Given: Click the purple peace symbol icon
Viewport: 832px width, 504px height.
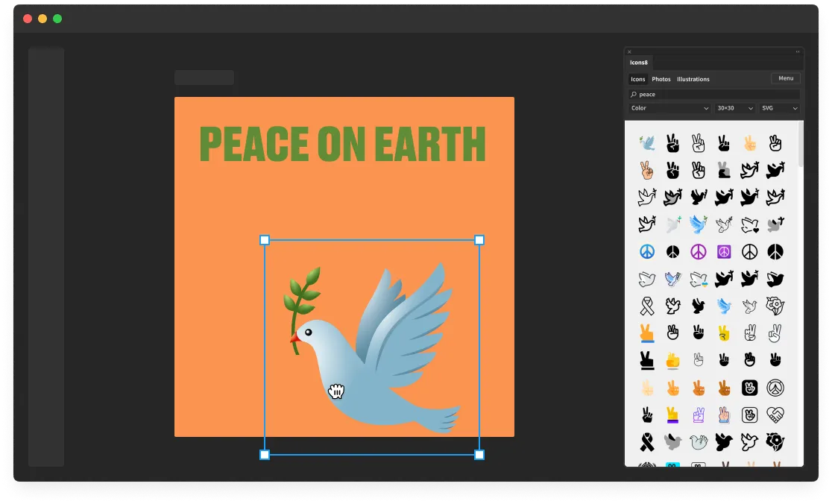Looking at the screenshot, I should pos(697,251).
